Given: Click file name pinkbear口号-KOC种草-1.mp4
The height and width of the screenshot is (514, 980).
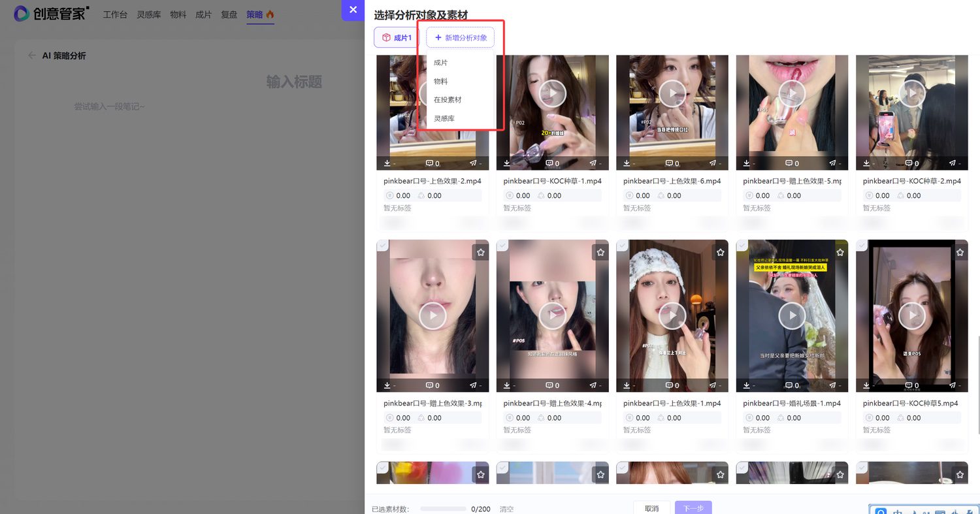Looking at the screenshot, I should click(553, 181).
